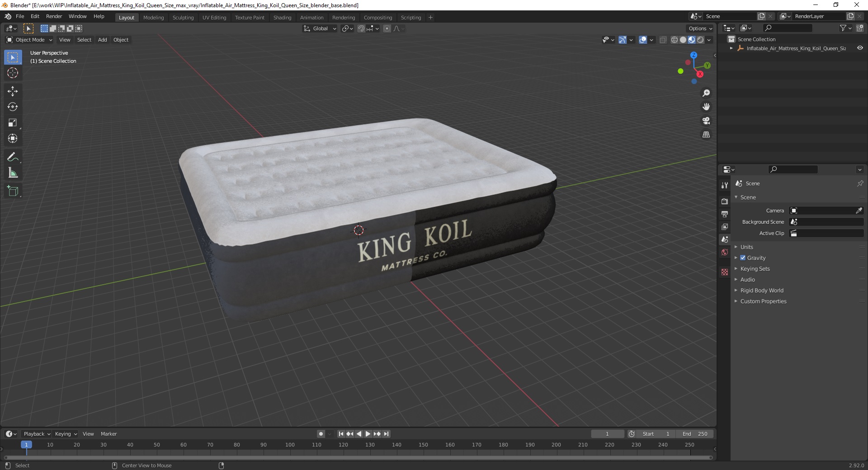
Task: Select the Cursor tool in the toolbar
Action: [x=13, y=73]
